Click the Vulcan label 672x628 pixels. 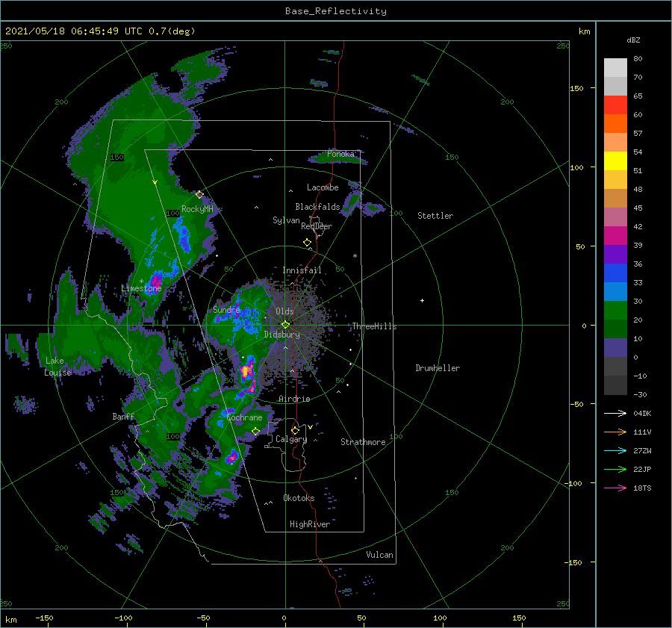coord(379,555)
